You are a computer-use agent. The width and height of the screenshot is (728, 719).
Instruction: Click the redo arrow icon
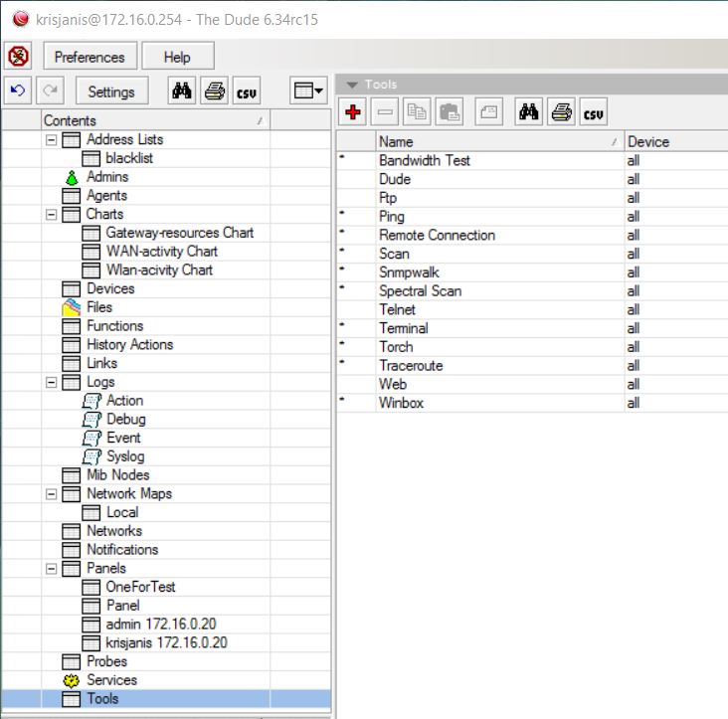click(50, 90)
